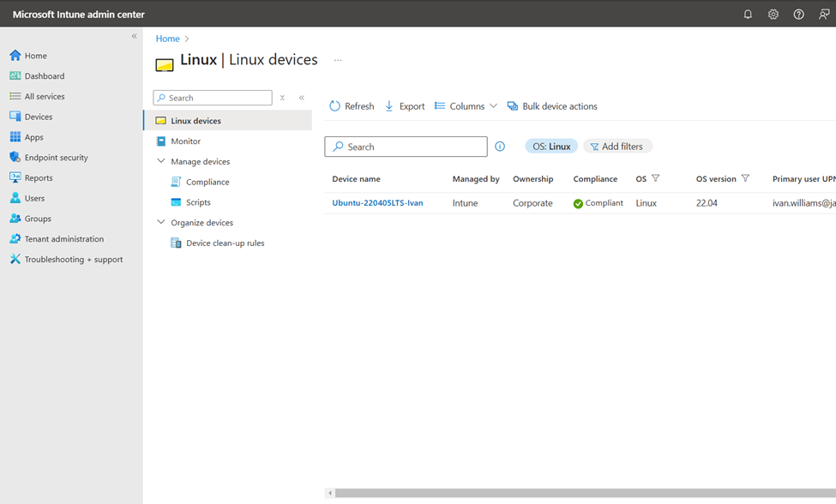Open notifications bell icon
This screenshot has width=836, height=504.
(748, 15)
